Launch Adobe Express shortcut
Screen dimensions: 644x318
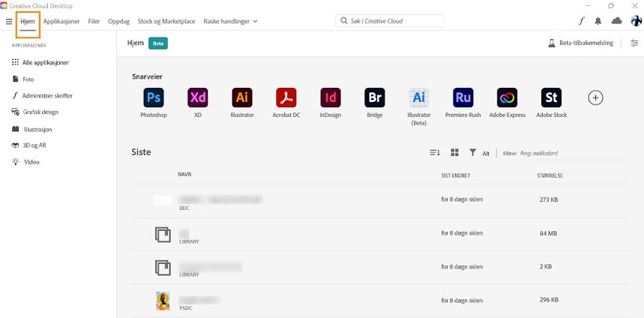pos(508,103)
